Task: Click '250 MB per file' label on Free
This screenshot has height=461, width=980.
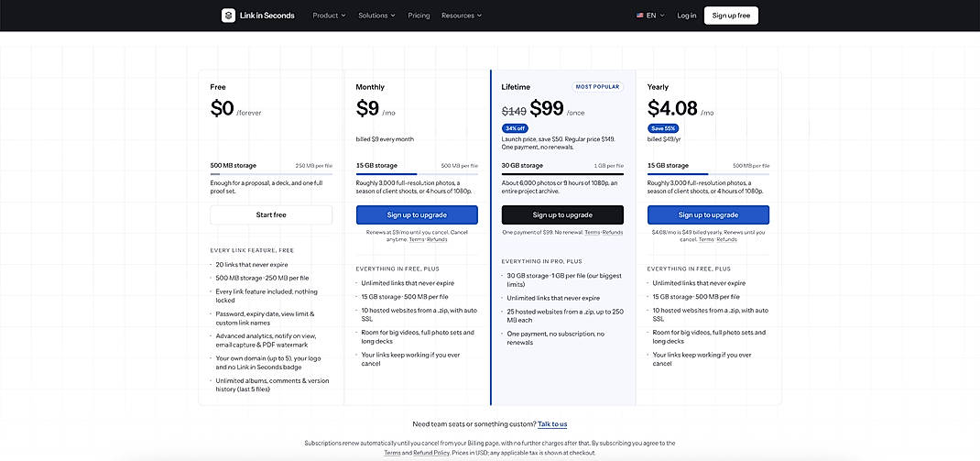Action: (314, 166)
